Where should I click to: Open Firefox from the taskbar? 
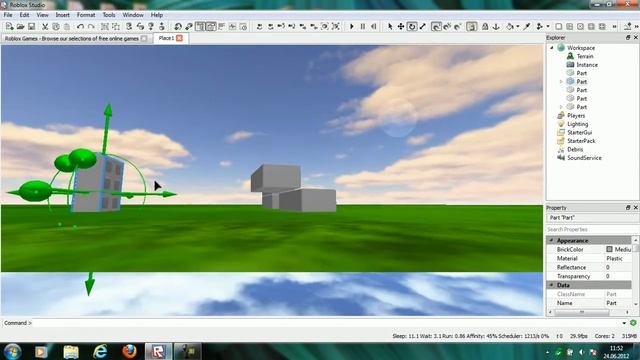click(129, 351)
